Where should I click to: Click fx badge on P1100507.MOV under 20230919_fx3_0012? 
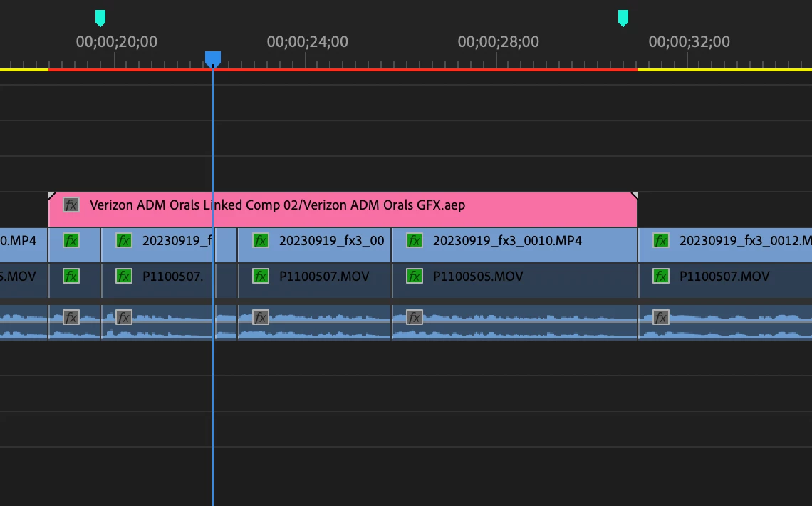(x=661, y=276)
